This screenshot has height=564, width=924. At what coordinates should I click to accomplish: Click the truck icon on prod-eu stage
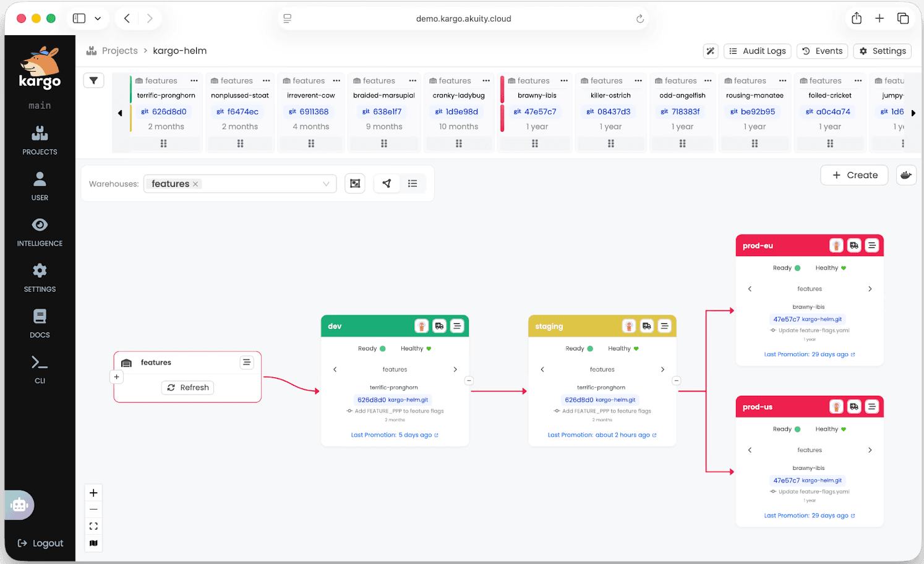[854, 246]
